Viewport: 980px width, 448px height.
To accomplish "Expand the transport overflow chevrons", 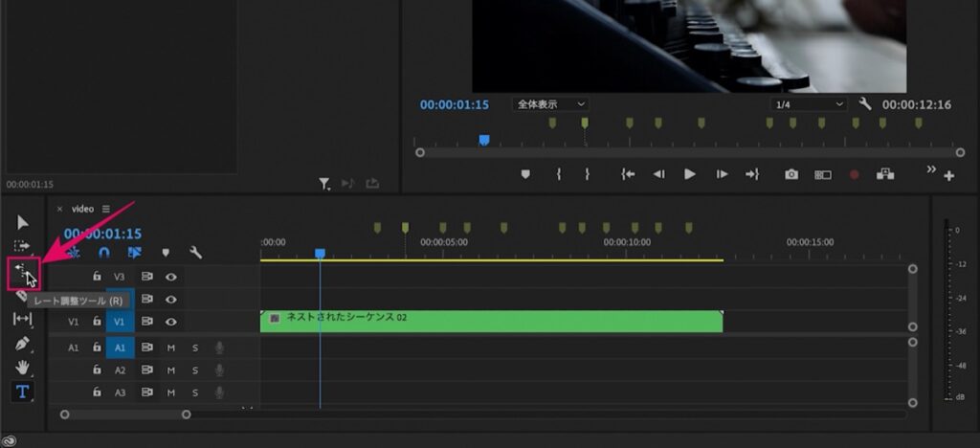I will click(x=931, y=168).
